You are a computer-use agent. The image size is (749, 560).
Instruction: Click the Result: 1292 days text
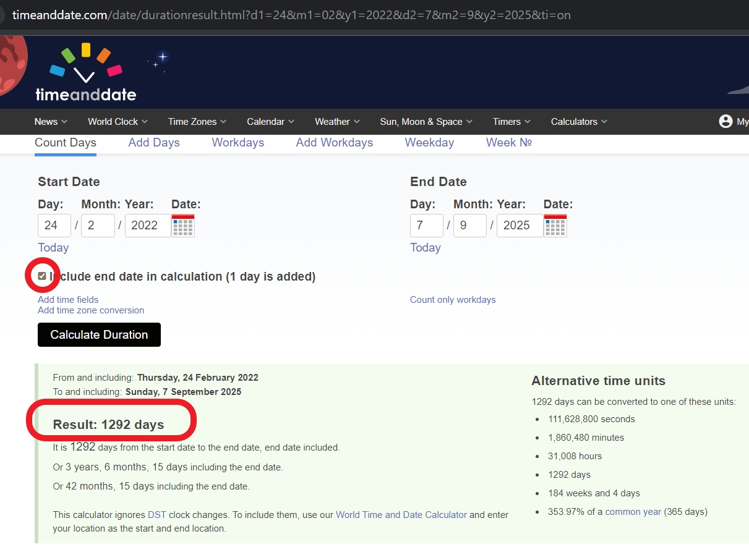coord(109,425)
